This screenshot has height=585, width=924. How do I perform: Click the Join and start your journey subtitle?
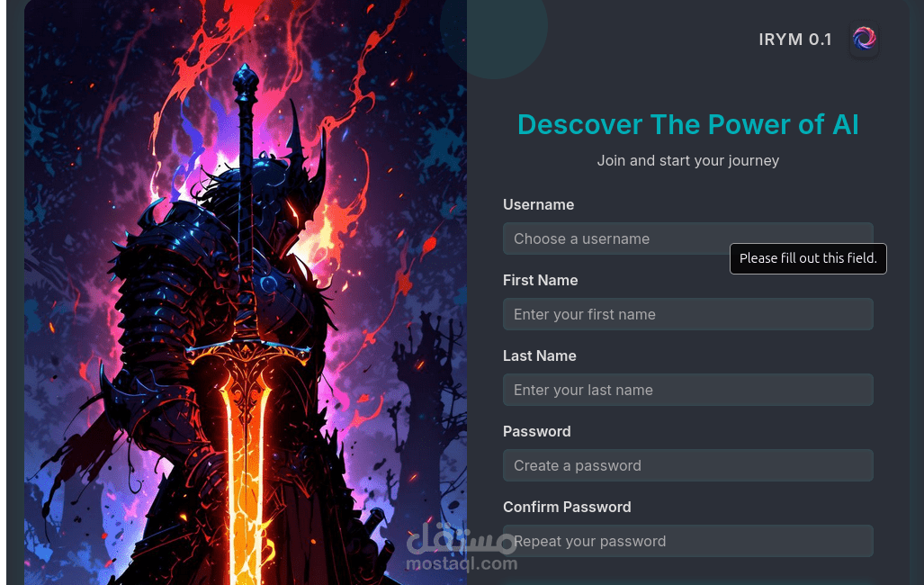[x=687, y=160]
